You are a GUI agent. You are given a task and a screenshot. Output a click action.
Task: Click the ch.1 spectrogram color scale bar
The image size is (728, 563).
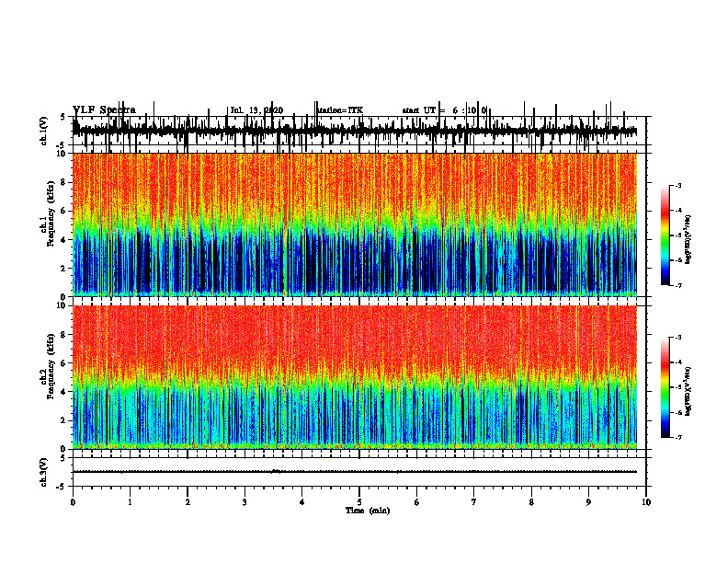click(665, 235)
